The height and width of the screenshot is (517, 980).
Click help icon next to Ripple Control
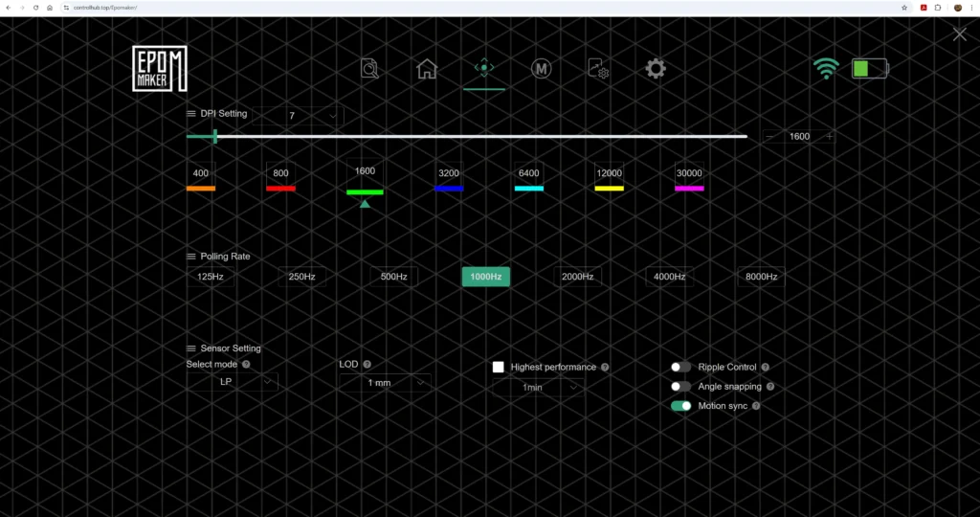pos(765,367)
